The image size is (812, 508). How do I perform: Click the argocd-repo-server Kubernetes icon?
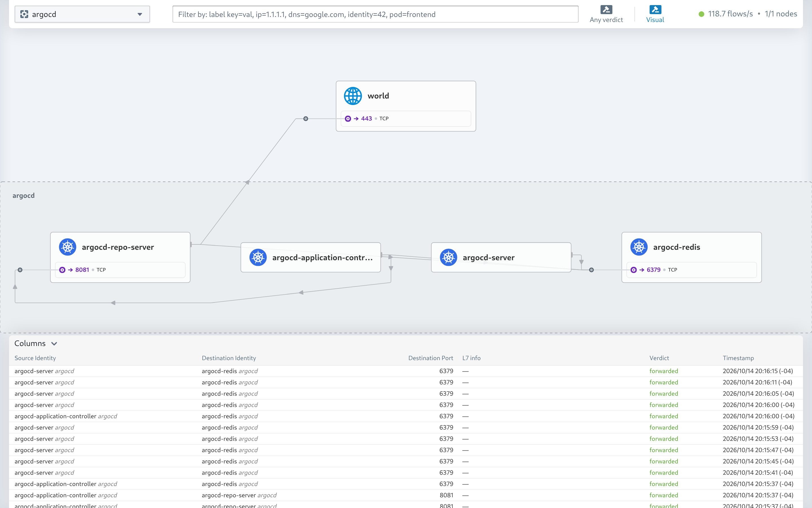67,247
